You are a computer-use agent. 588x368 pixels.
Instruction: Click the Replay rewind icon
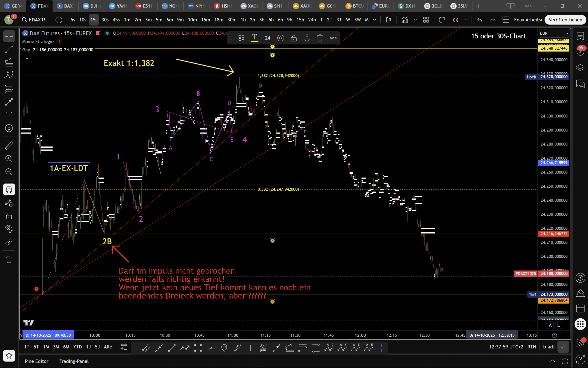456,20
